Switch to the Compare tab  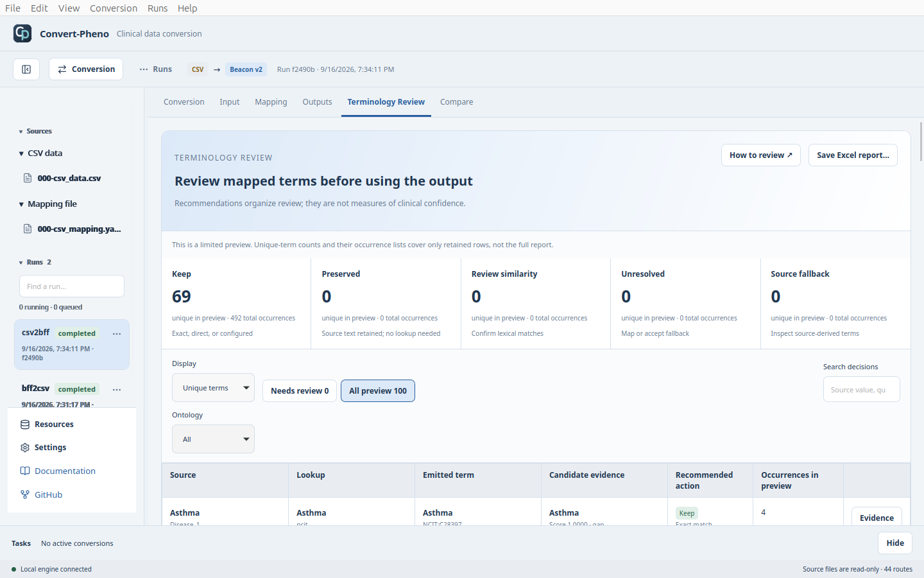coord(456,102)
